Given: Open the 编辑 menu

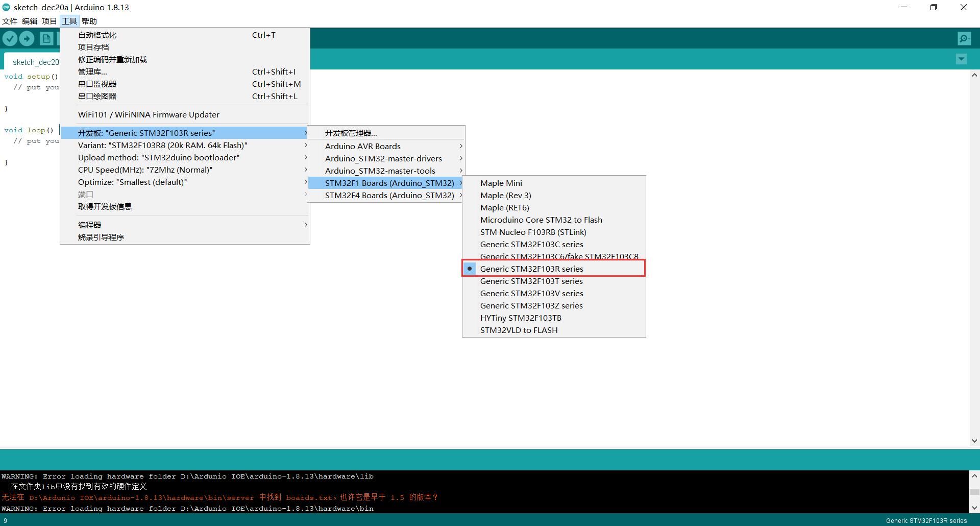Looking at the screenshot, I should (30, 21).
